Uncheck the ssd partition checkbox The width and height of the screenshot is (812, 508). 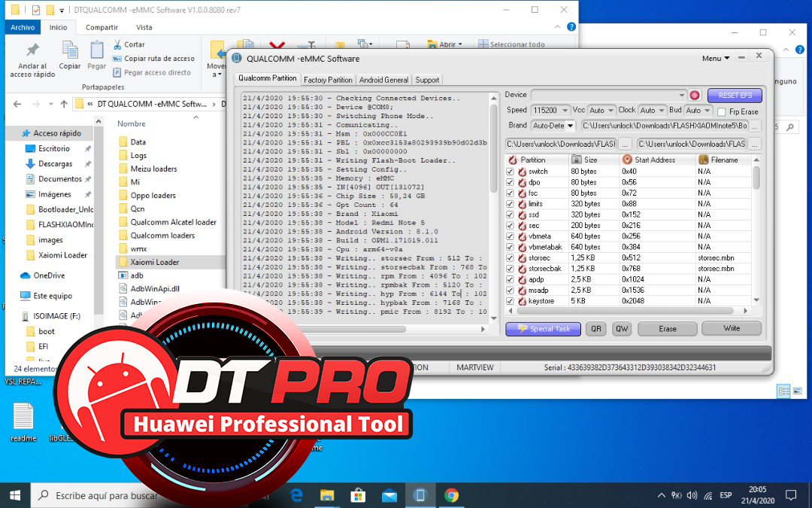(x=510, y=214)
